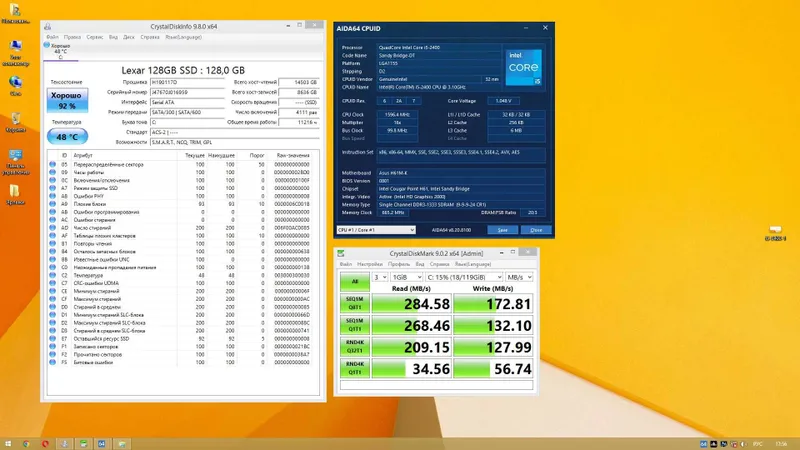The image size is (800, 450).
Task: Open the drive dropdown C: 15% (18/119GiB)
Action: pyautogui.click(x=464, y=277)
